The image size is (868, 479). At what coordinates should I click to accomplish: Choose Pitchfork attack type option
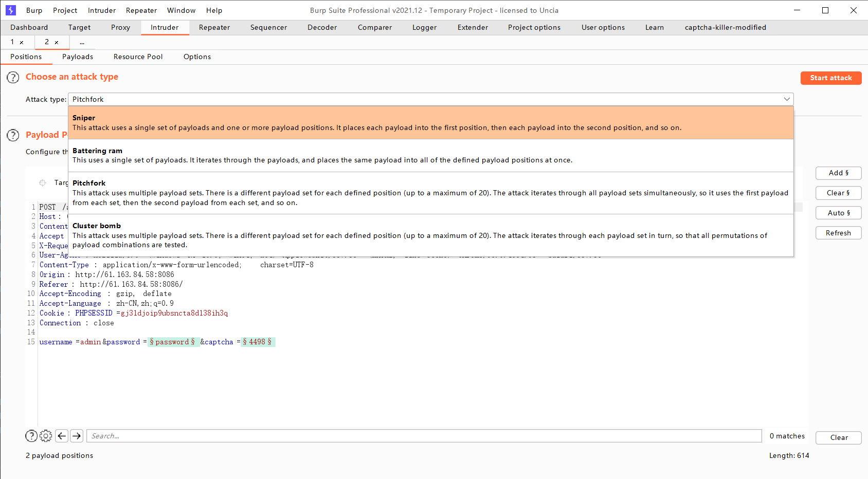pos(431,193)
